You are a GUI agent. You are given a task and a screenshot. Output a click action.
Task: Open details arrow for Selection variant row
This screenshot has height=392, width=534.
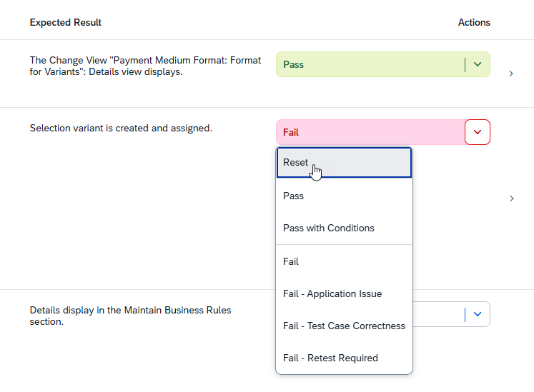[x=511, y=198]
